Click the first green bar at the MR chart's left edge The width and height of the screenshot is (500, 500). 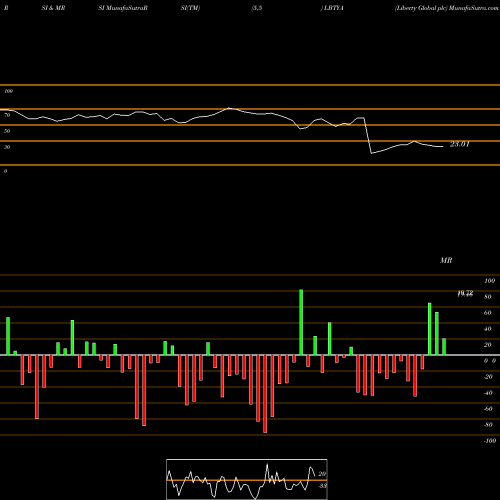coord(8,336)
